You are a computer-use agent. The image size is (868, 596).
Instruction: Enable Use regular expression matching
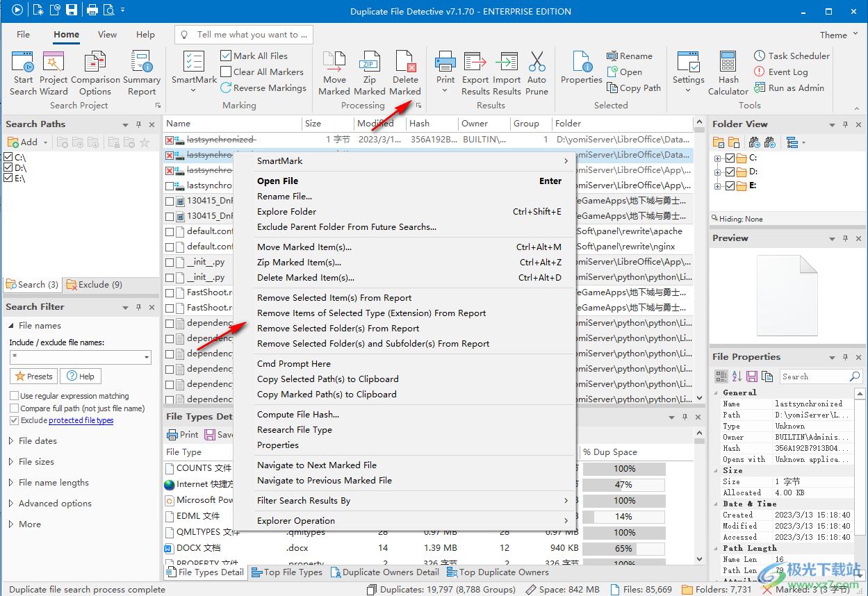pyautogui.click(x=14, y=396)
